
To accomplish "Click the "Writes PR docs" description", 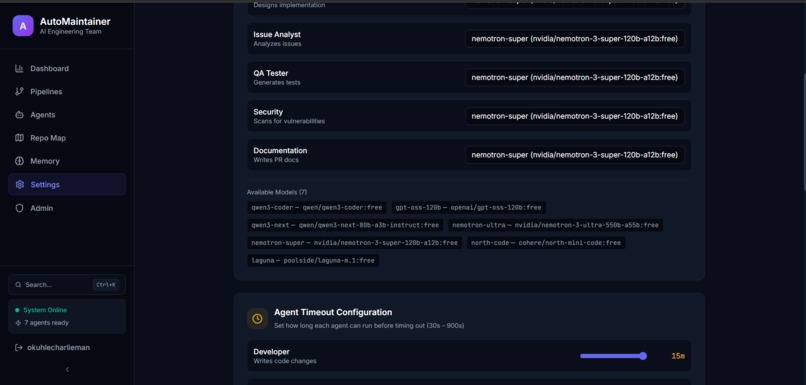I will pos(276,160).
